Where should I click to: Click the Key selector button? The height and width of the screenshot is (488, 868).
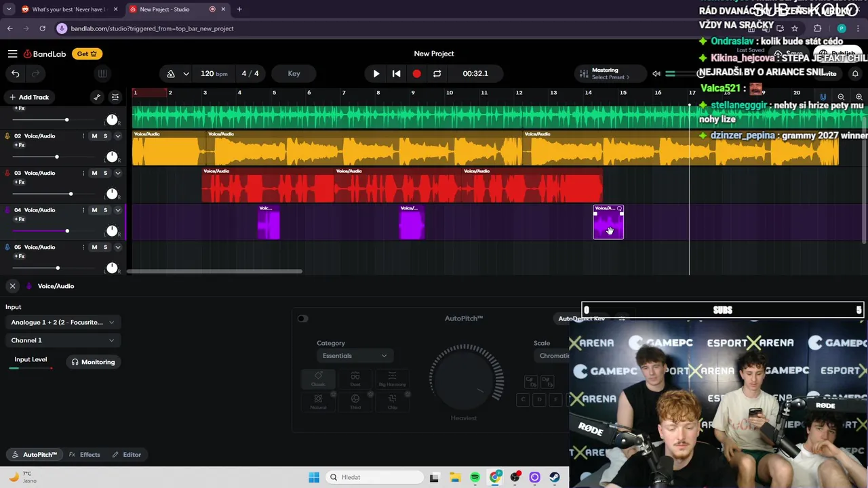pos(294,73)
